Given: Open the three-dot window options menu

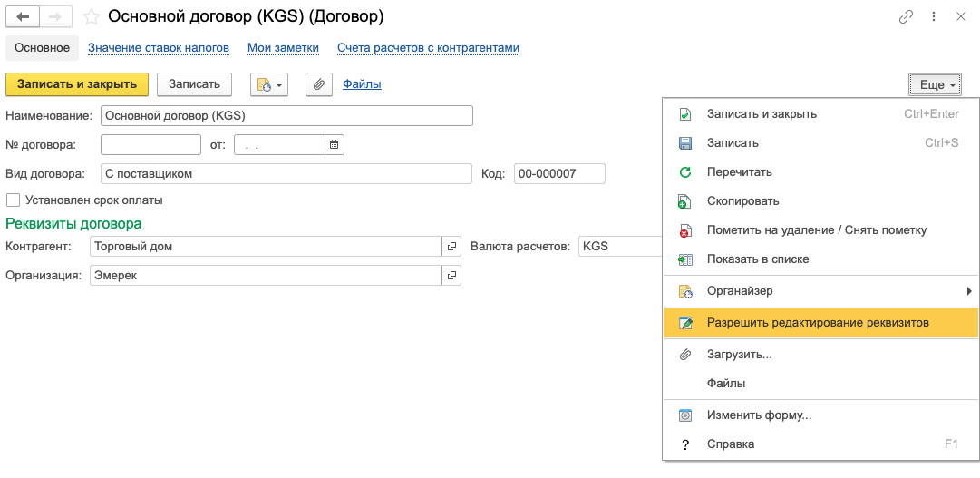Looking at the screenshot, I should 934,17.
